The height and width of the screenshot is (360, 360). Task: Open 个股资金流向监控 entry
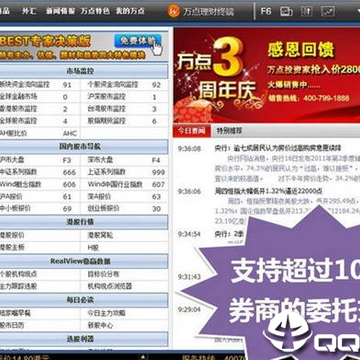click(113, 85)
